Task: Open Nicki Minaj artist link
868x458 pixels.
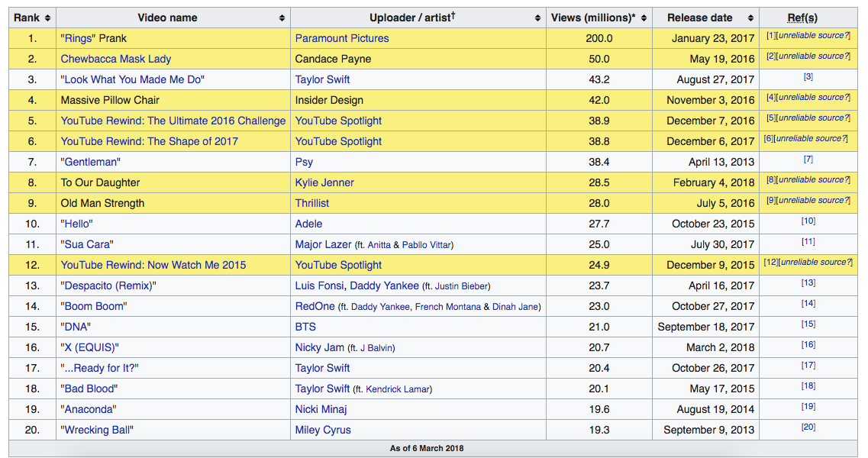Action: click(321, 410)
